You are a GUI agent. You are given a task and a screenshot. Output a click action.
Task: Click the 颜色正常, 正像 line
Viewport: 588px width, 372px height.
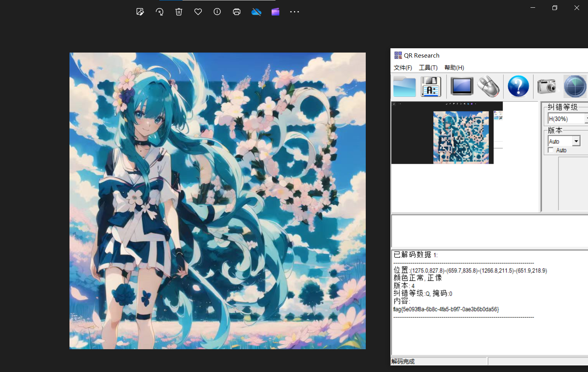coord(417,278)
